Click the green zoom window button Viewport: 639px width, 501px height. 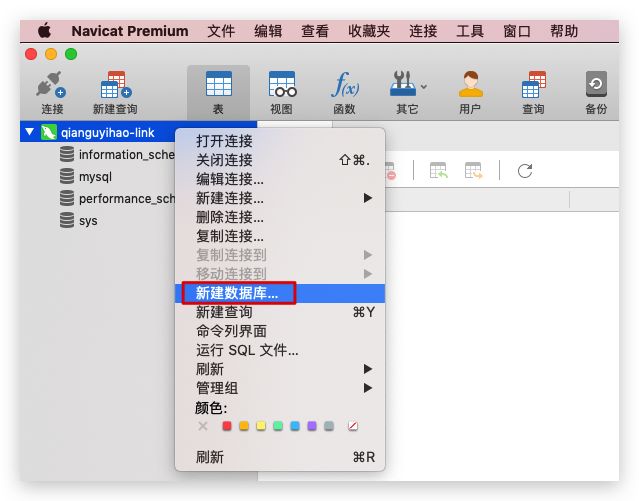pyautogui.click(x=71, y=54)
